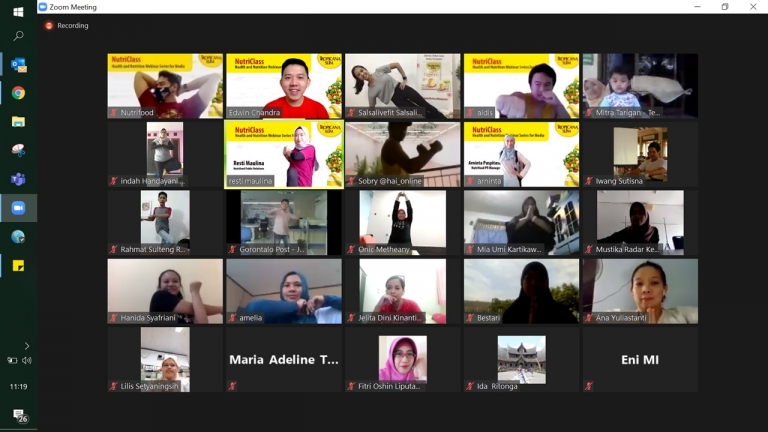The image size is (768, 432).
Task: Select the Eni MI participant tile
Action: click(640, 359)
